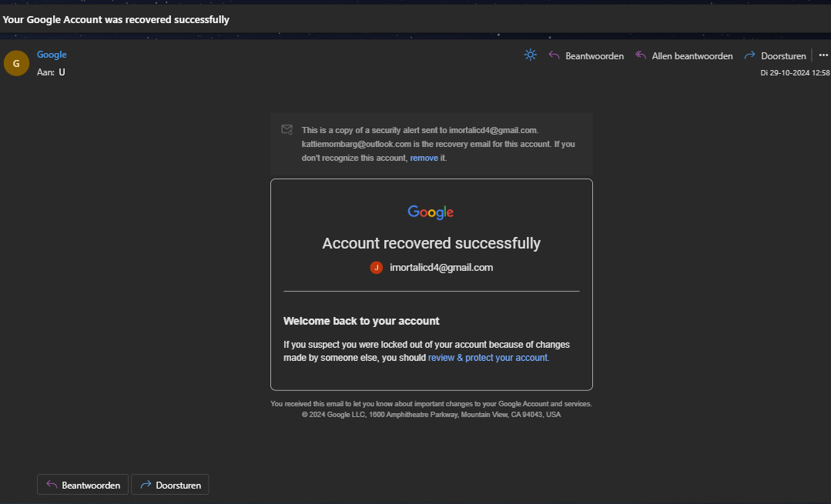Select the recipient U after Aan

pyautogui.click(x=62, y=72)
